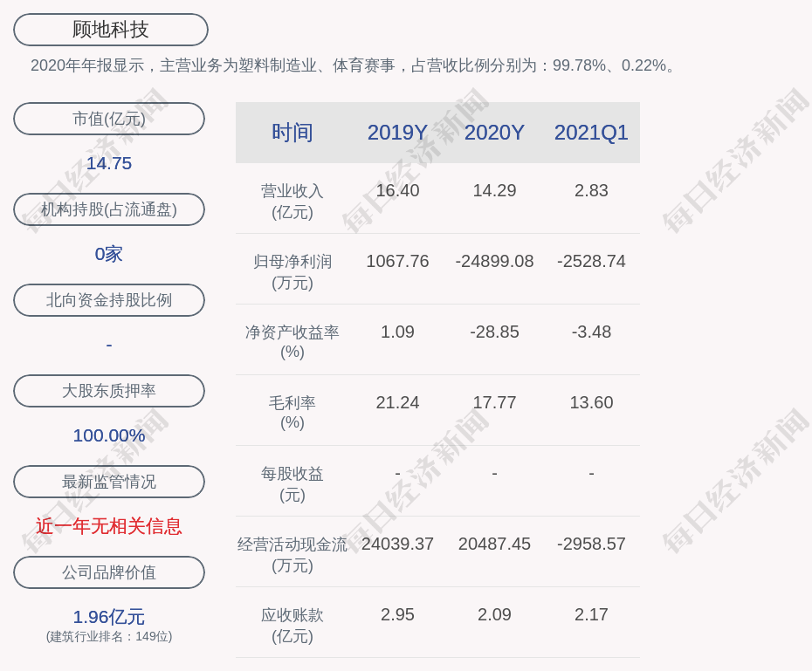Image resolution: width=812 pixels, height=671 pixels.
Task: Click receivables value 2.17
Action: (591, 614)
